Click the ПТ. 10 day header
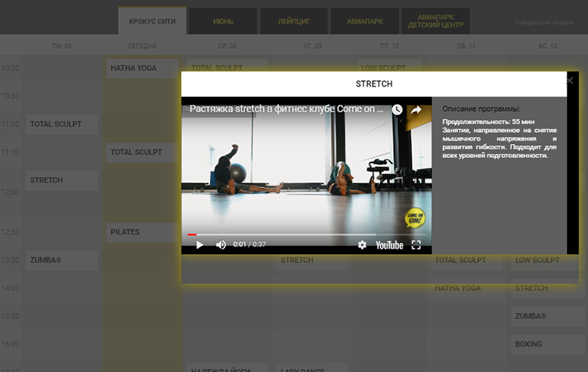 click(390, 46)
